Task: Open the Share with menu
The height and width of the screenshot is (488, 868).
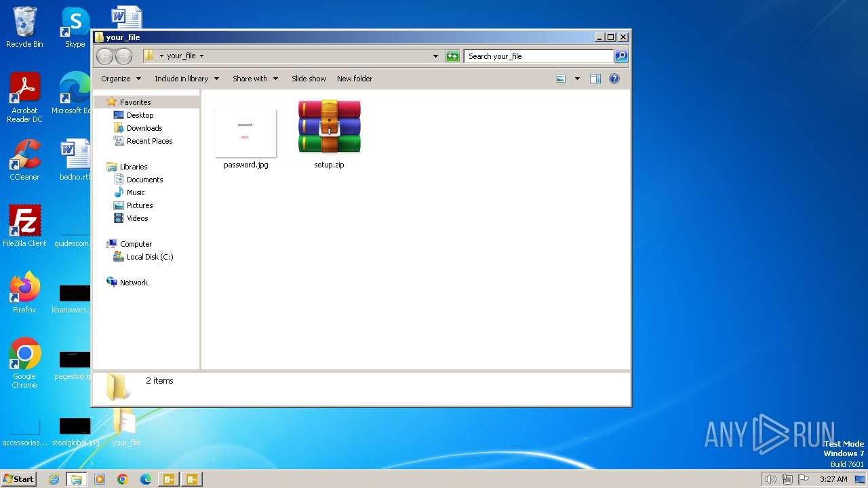Action: click(x=255, y=79)
